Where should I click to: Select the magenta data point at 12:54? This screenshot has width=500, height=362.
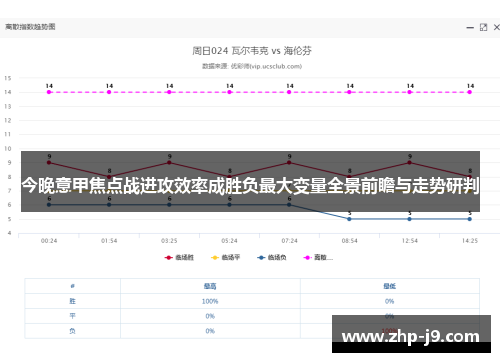(x=409, y=92)
